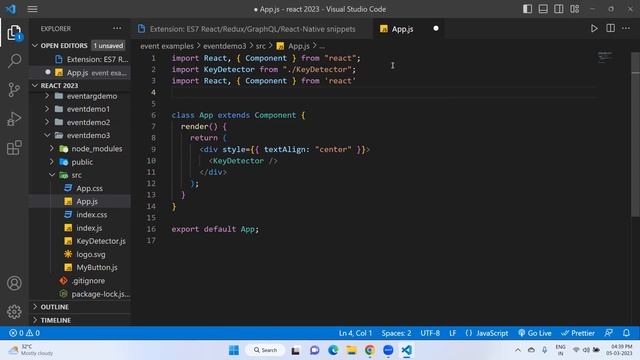
Task: Change encoding via UTF-8 status item
Action: tap(430, 333)
